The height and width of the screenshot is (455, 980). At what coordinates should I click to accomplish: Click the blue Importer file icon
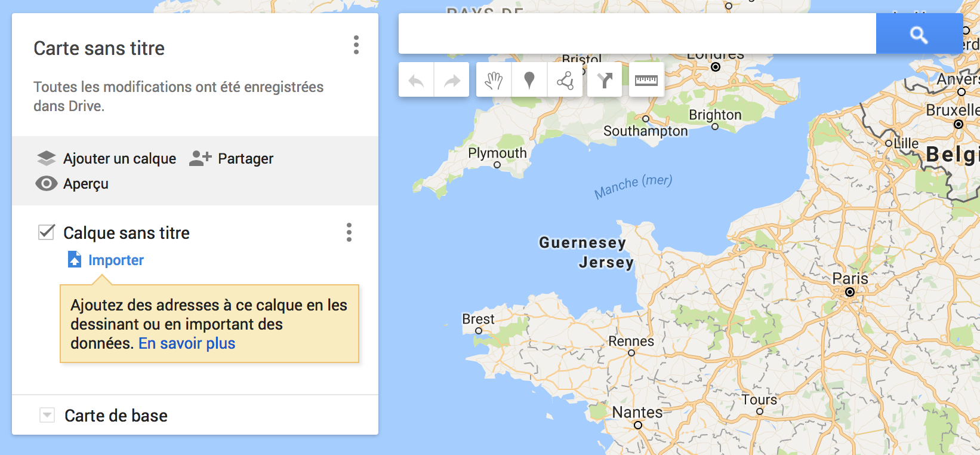(x=75, y=260)
